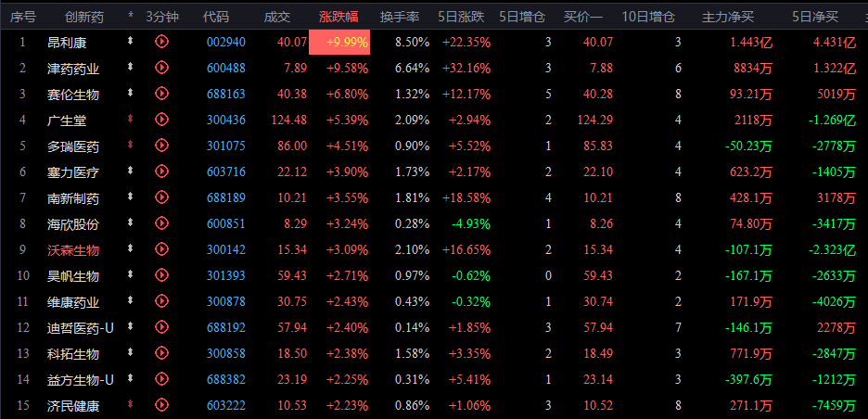Click the -7459万 value for 济民健康

coord(835,405)
